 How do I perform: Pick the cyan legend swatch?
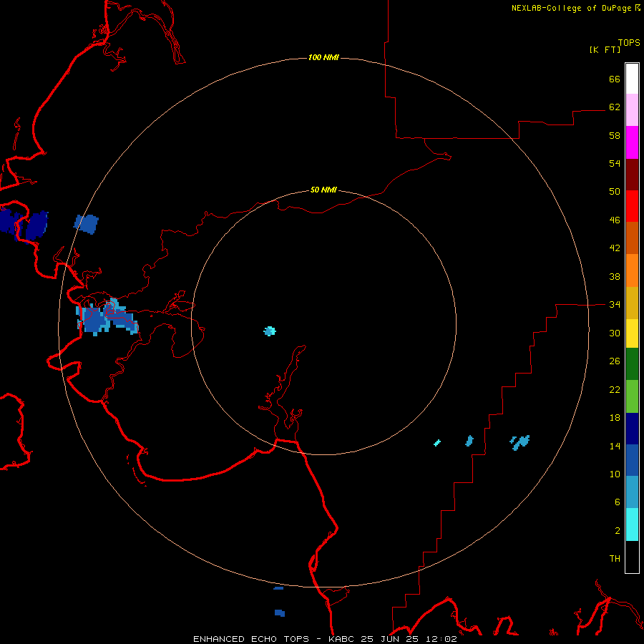tap(632, 525)
